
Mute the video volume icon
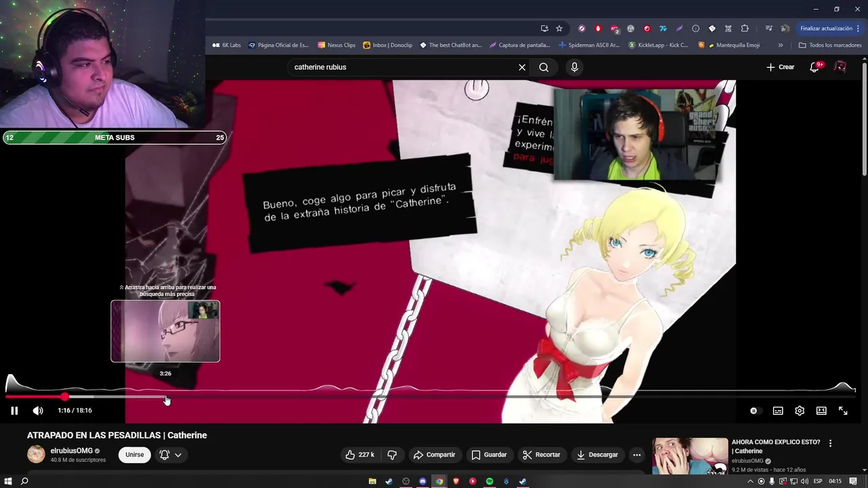tap(38, 411)
